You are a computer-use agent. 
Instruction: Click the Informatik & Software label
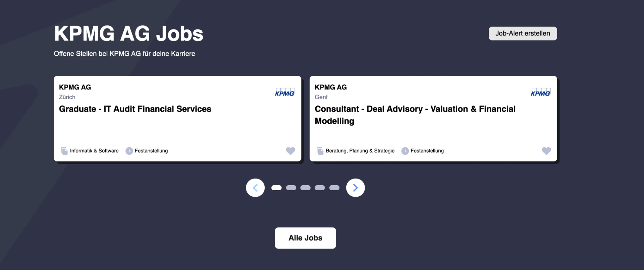pyautogui.click(x=94, y=151)
